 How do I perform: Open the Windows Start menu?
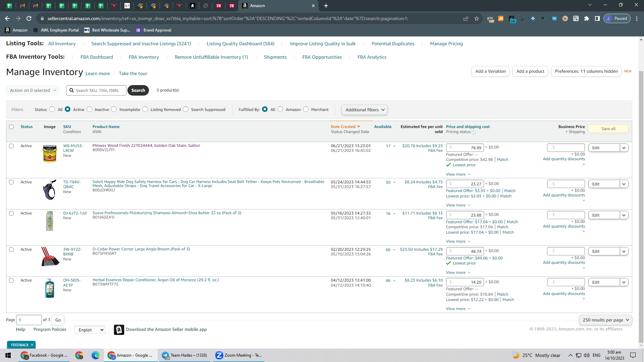click(8, 355)
